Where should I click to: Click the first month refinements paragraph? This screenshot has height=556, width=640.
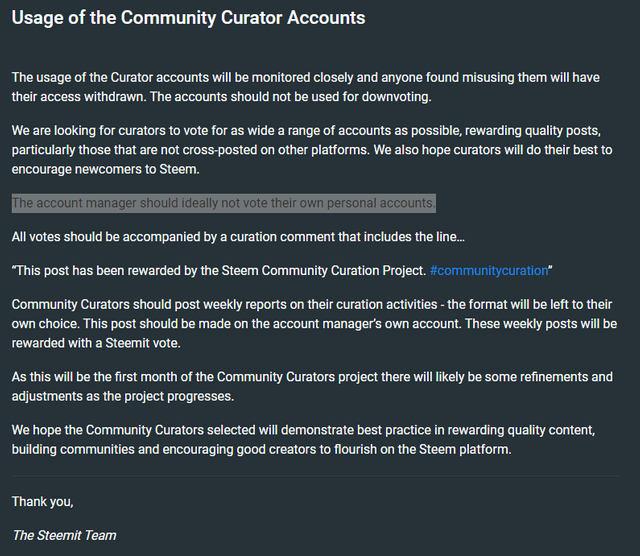tap(312, 387)
